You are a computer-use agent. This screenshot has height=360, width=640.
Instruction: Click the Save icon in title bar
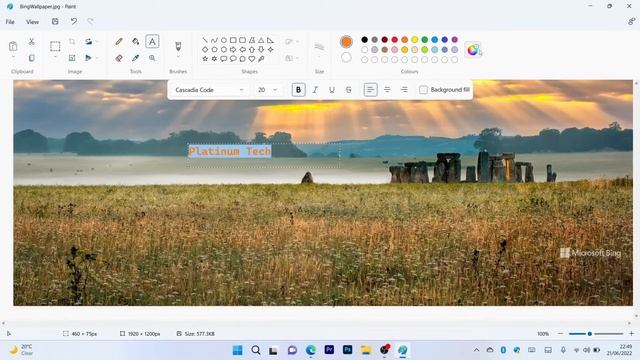[55, 22]
